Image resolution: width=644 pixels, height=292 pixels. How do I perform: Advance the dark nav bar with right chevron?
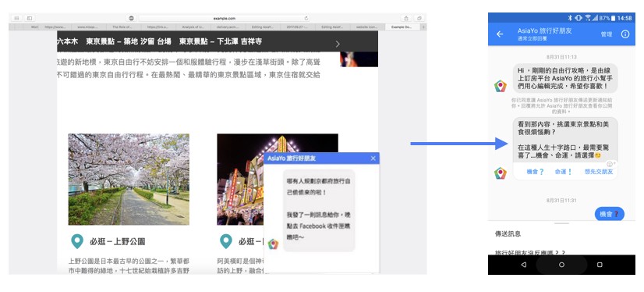point(338,44)
